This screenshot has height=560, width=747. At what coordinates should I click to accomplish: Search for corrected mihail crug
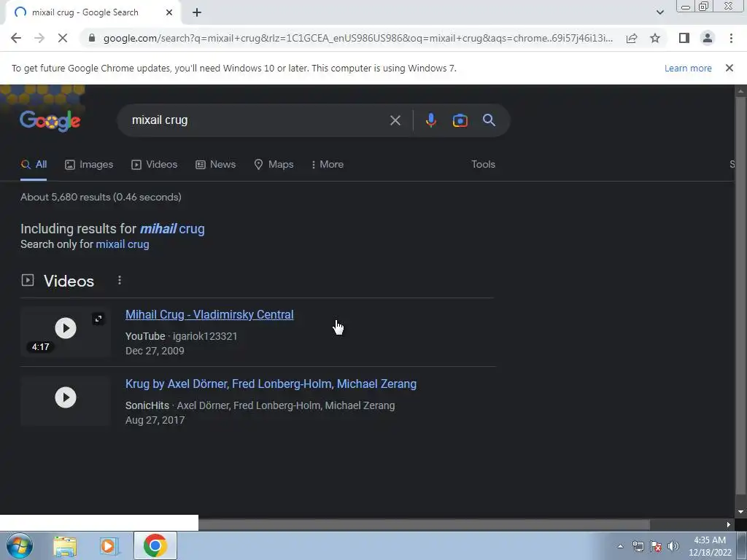(x=172, y=228)
